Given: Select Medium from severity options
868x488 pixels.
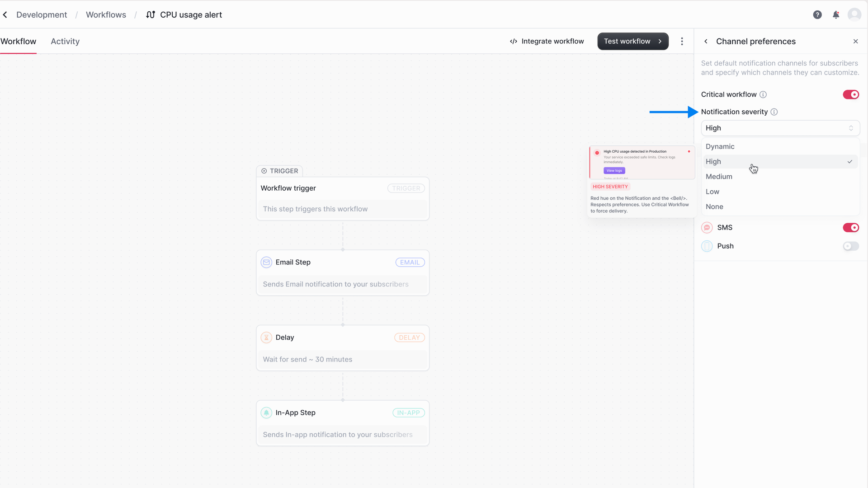Looking at the screenshot, I should pyautogui.click(x=719, y=176).
